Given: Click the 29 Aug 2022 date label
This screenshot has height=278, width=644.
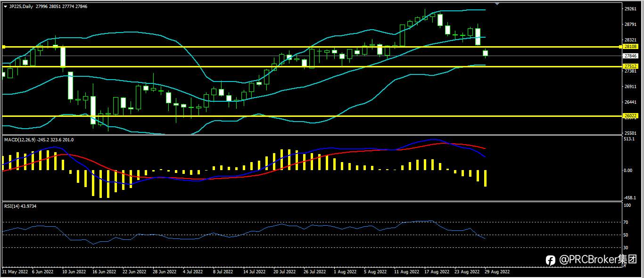Looking at the screenshot, I should point(497,272).
